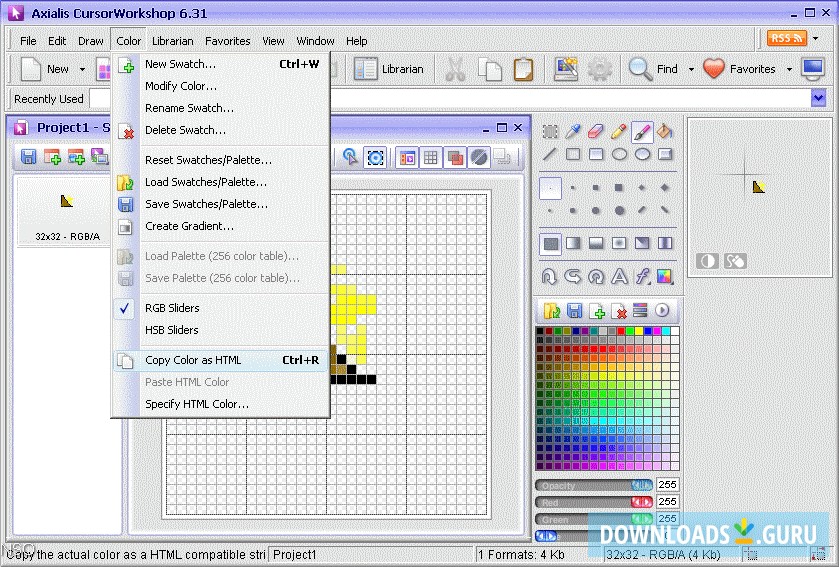Click the Paste clipboard toolbar icon
Image resolution: width=839 pixels, height=567 pixels.
pyautogui.click(x=523, y=70)
